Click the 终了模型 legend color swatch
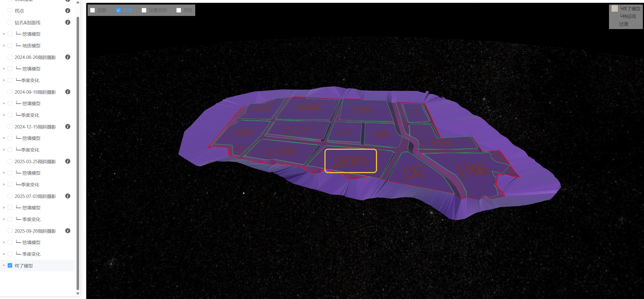Viewport: 644px width, 299px height. pyautogui.click(x=614, y=9)
